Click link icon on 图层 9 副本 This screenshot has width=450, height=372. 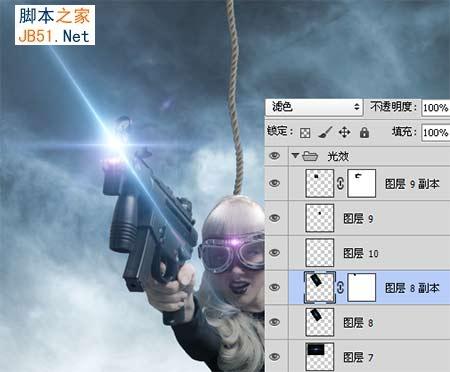(340, 184)
